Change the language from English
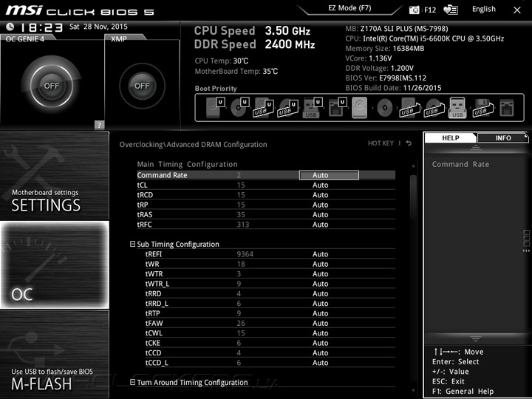Image resolution: width=532 pixels, height=399 pixels. 484,9
